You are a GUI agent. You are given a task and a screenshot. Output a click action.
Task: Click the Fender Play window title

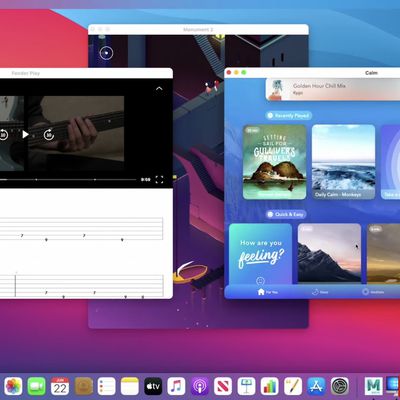click(x=26, y=73)
